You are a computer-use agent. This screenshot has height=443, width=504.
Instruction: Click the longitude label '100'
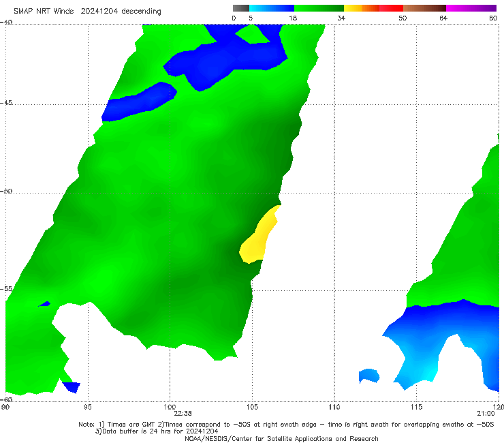170,408
